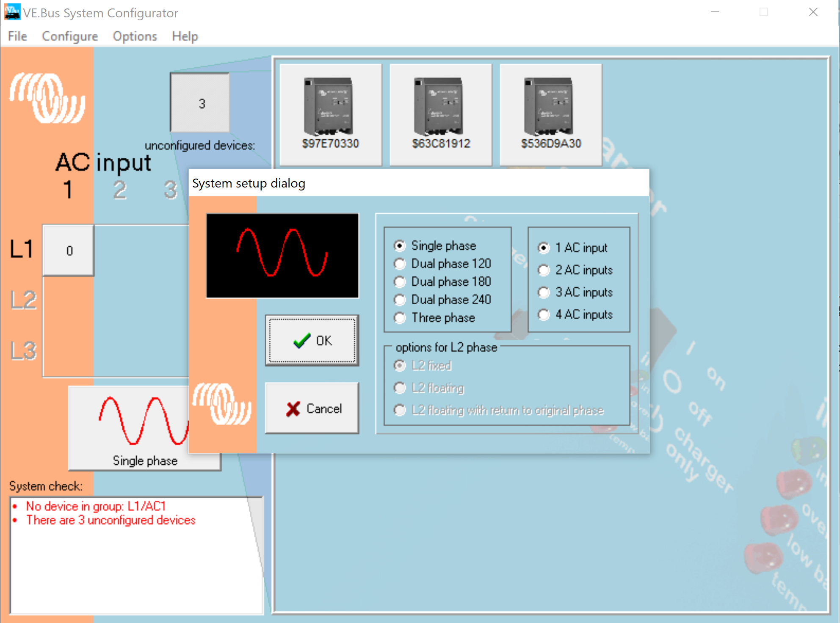The width and height of the screenshot is (840, 623).
Task: Click the VE.Bus app title bar icon
Action: 12,12
